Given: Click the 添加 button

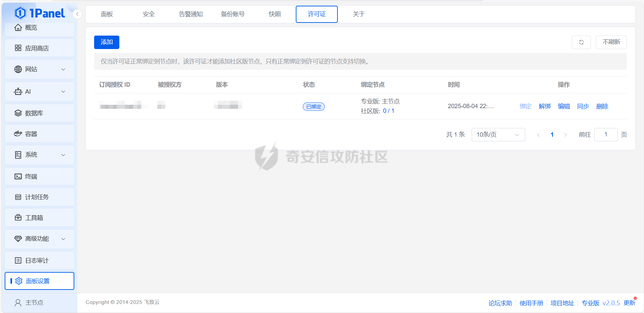Looking at the screenshot, I should point(107,42).
